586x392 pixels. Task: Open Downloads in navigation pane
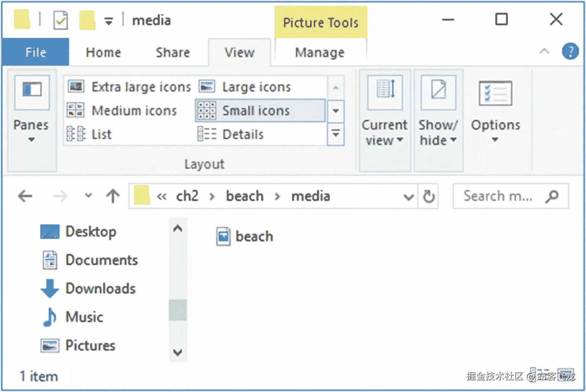coord(100,289)
